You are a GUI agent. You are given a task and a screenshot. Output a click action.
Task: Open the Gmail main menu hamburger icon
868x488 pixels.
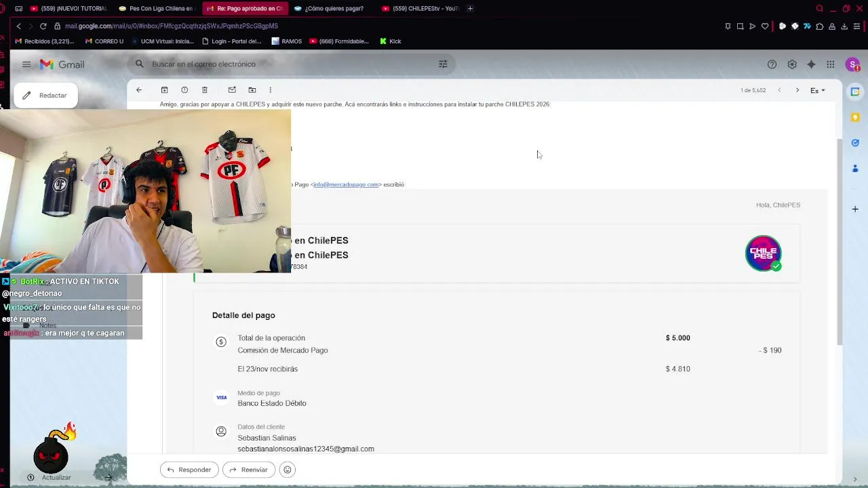click(x=26, y=64)
